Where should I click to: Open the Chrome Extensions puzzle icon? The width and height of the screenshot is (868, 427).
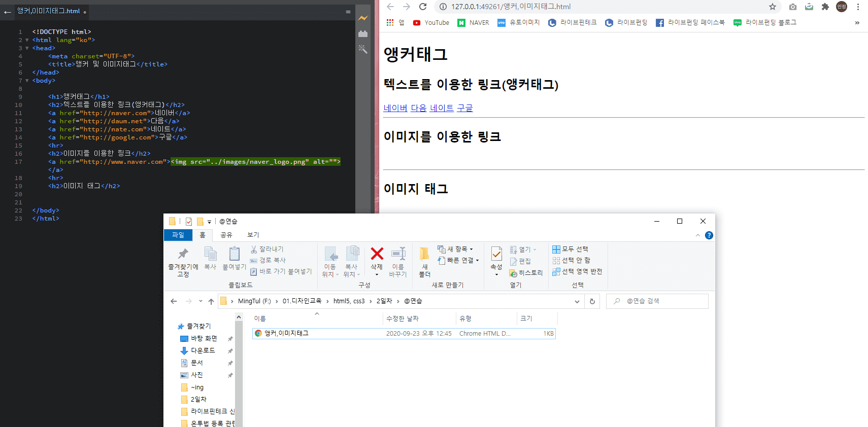825,7
